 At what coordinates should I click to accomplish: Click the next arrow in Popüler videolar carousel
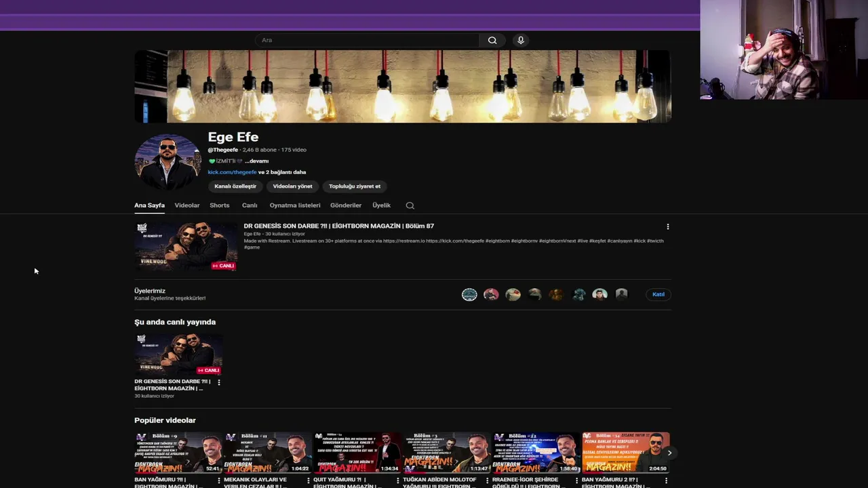coord(669,453)
